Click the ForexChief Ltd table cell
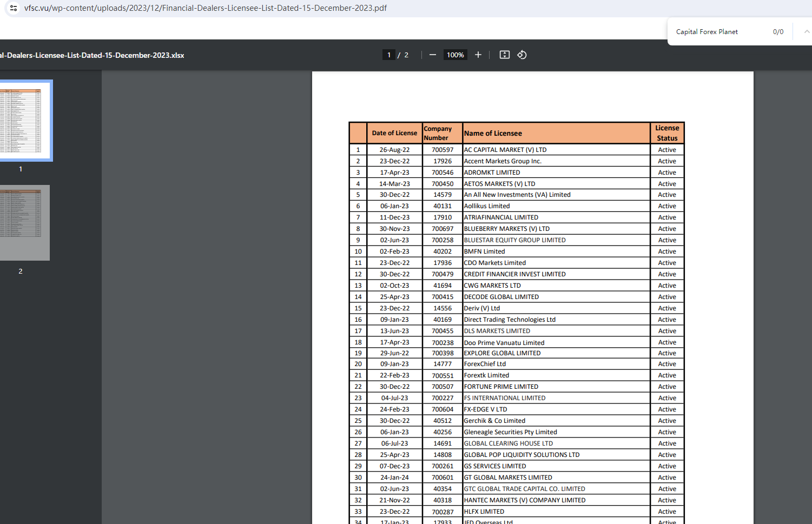 tap(485, 364)
